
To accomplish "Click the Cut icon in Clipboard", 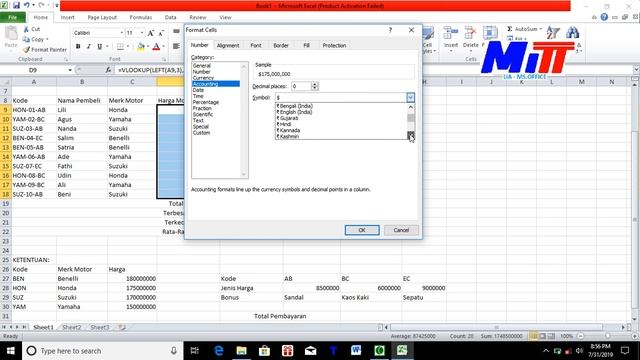I will [x=27, y=29].
